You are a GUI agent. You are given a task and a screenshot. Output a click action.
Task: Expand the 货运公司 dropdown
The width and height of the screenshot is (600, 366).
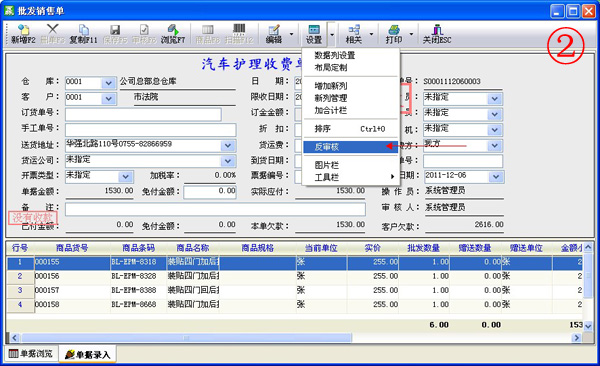click(228, 161)
